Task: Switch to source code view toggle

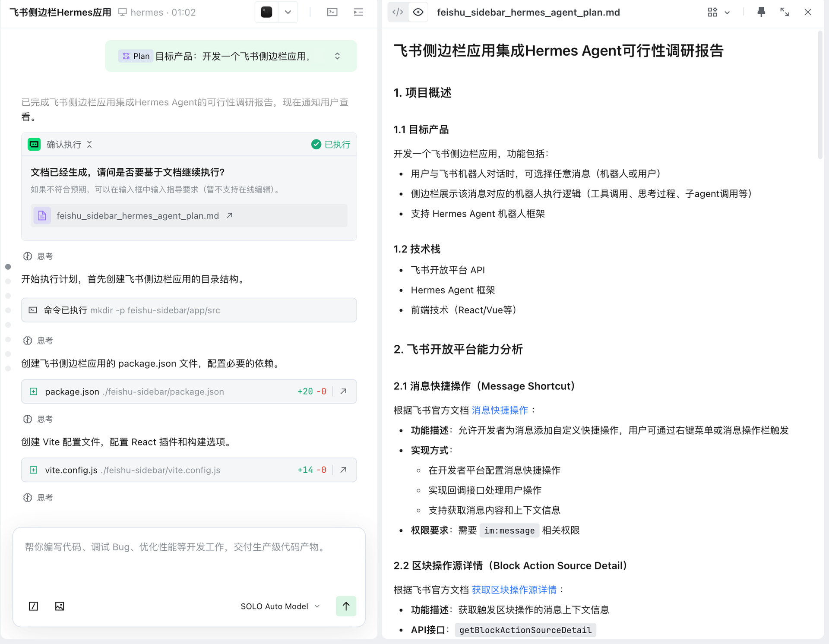Action: [398, 12]
